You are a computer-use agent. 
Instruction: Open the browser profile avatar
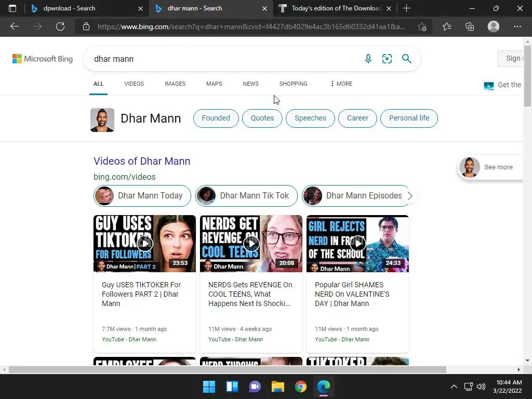pyautogui.click(x=494, y=26)
